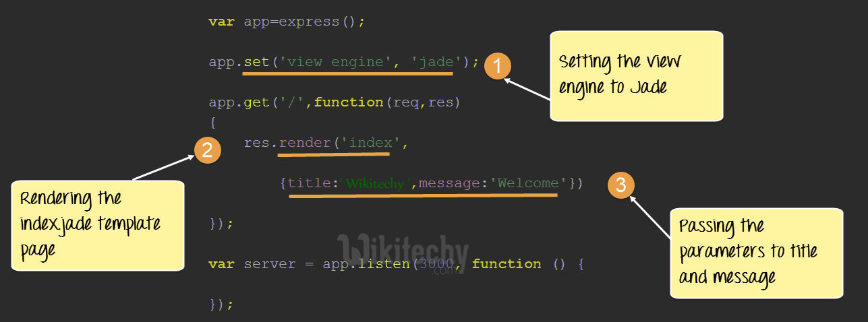Click the orange number 2 circle marker

(x=208, y=150)
